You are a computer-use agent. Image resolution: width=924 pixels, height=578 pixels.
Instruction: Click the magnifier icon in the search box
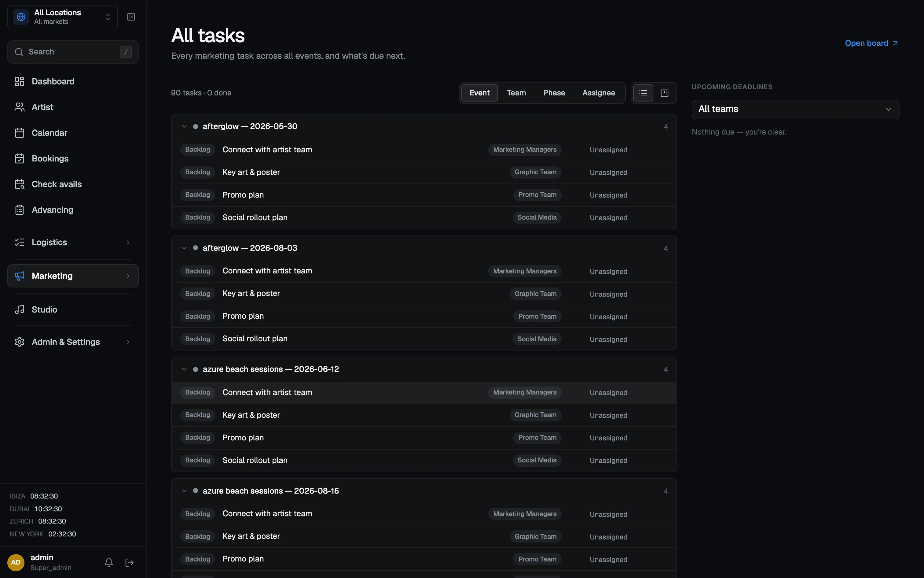pyautogui.click(x=19, y=52)
